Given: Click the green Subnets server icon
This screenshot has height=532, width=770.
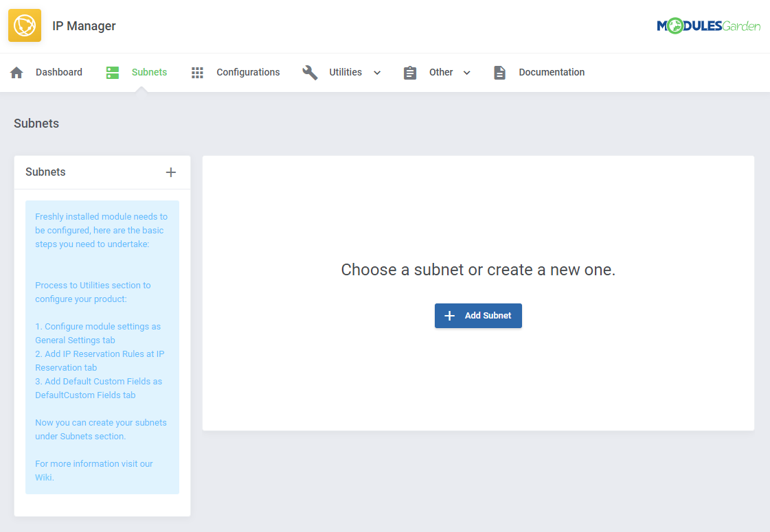Looking at the screenshot, I should pos(113,73).
